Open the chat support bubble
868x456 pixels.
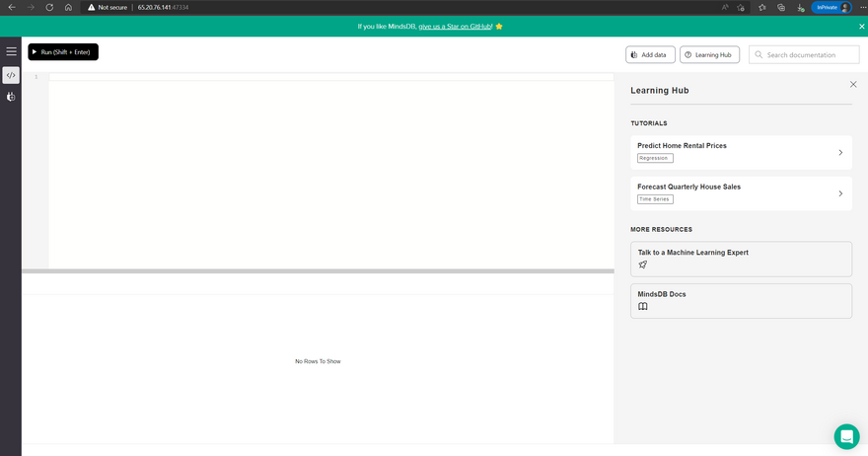(846, 436)
